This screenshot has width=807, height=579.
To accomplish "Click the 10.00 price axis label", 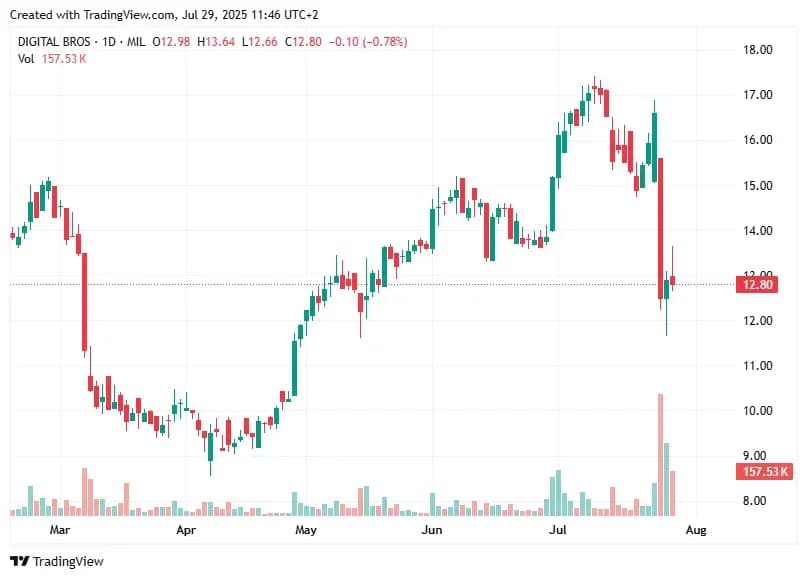I will pos(758,411).
